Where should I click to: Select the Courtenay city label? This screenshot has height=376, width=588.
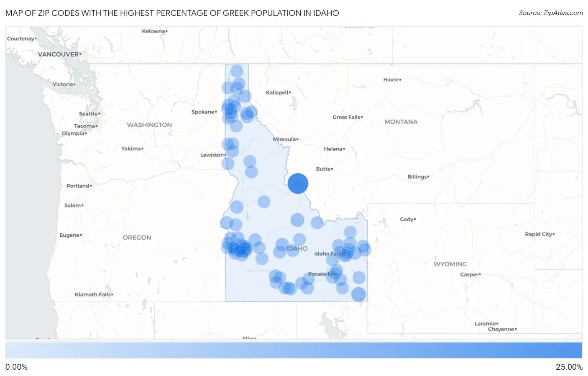click(20, 38)
